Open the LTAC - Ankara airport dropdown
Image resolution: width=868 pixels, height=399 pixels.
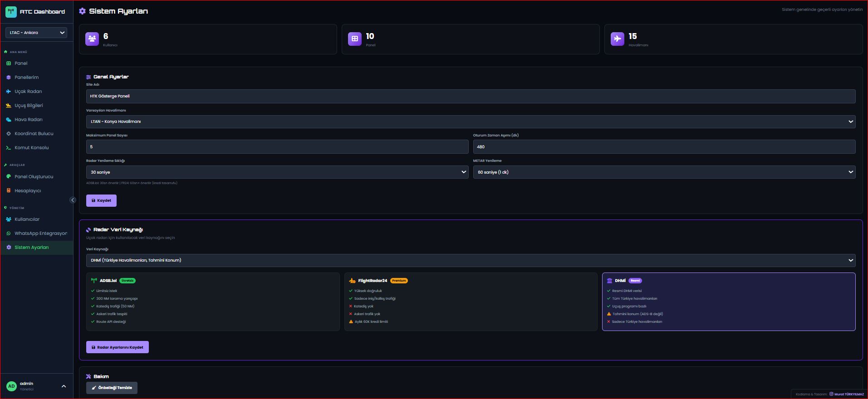coord(36,33)
